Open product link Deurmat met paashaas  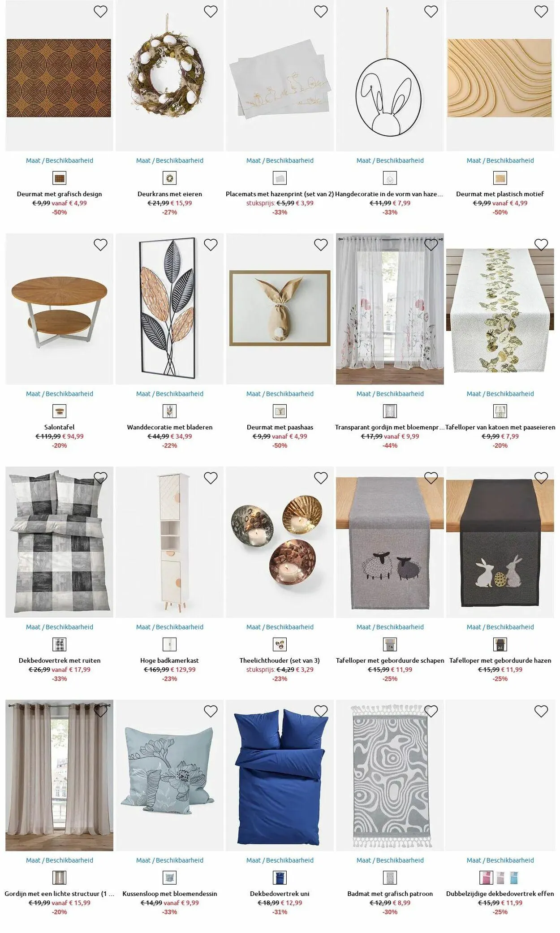280,427
